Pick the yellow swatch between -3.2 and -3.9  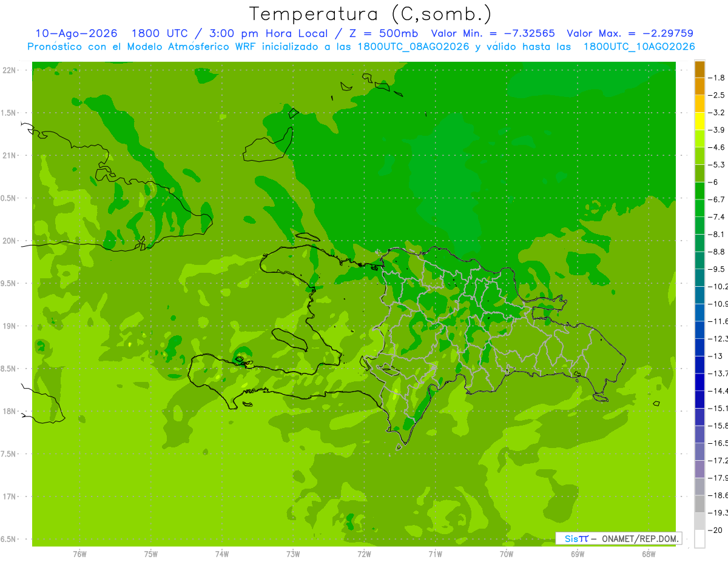point(700,121)
